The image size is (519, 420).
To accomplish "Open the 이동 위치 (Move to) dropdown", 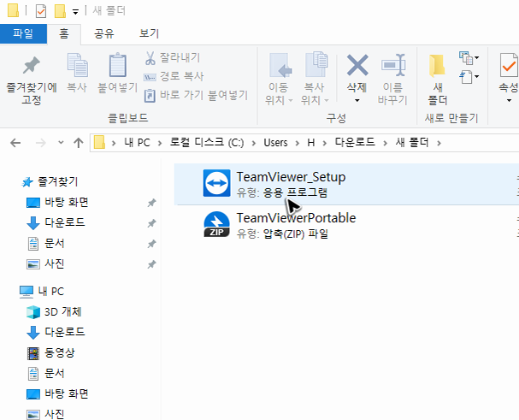I will click(279, 79).
